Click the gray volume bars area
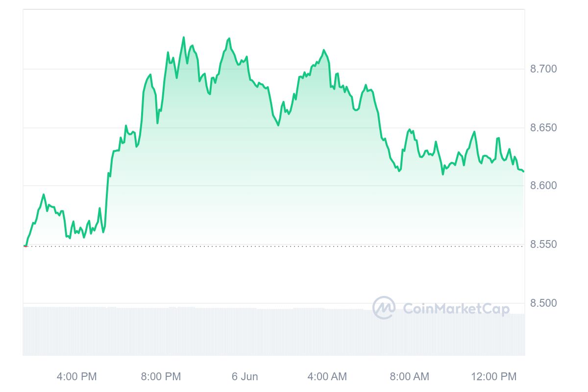Viewport: 588px width, 392px height. tap(196, 333)
